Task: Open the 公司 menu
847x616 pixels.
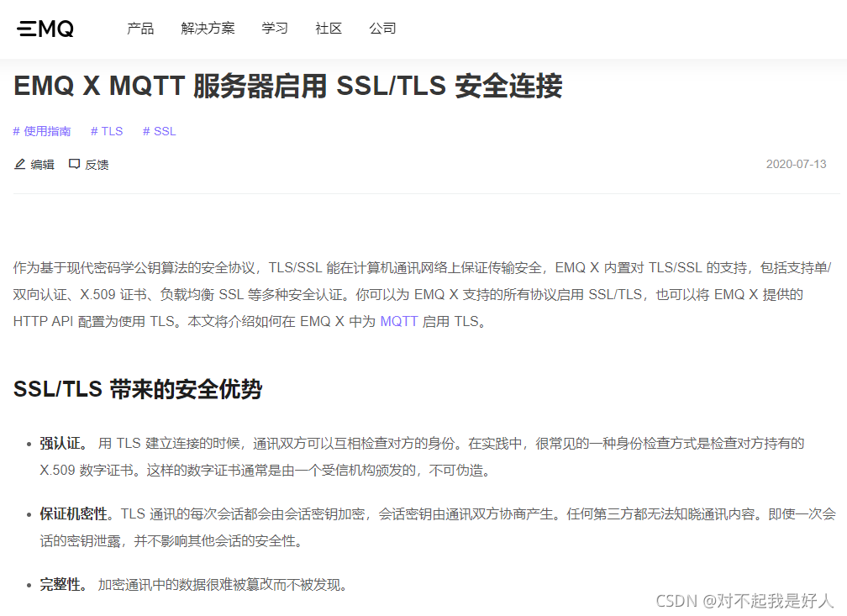Action: click(383, 28)
